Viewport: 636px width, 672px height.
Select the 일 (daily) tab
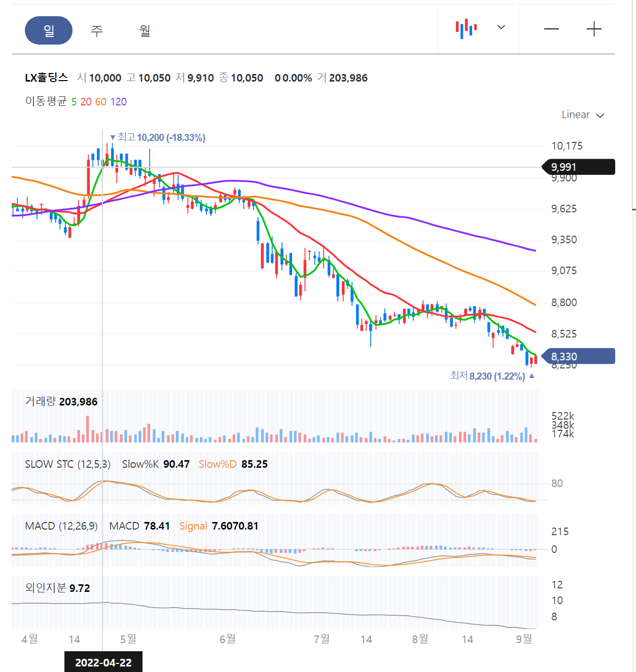[49, 30]
